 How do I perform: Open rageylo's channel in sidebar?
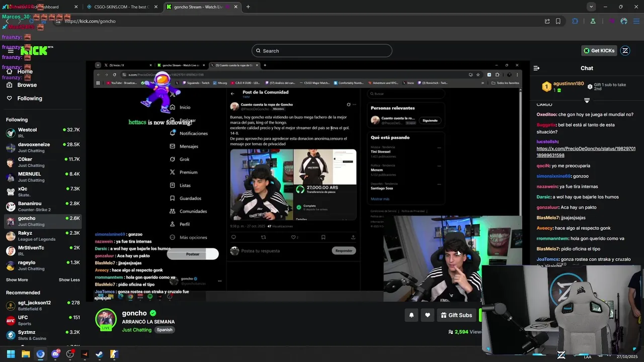pos(42,265)
